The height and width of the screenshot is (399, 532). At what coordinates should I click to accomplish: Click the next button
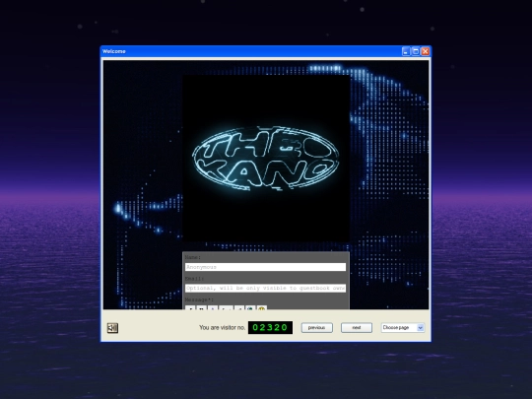coord(357,328)
